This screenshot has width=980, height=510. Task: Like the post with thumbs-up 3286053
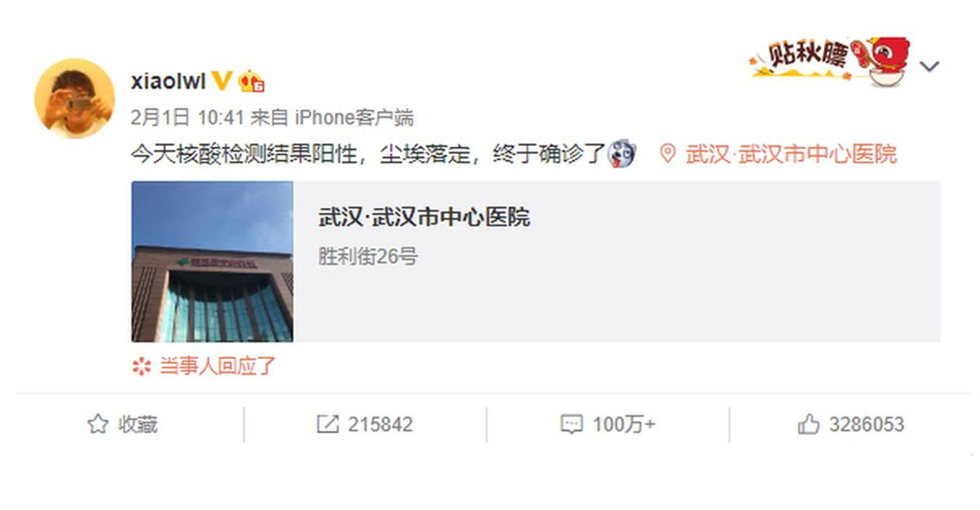pos(851,424)
